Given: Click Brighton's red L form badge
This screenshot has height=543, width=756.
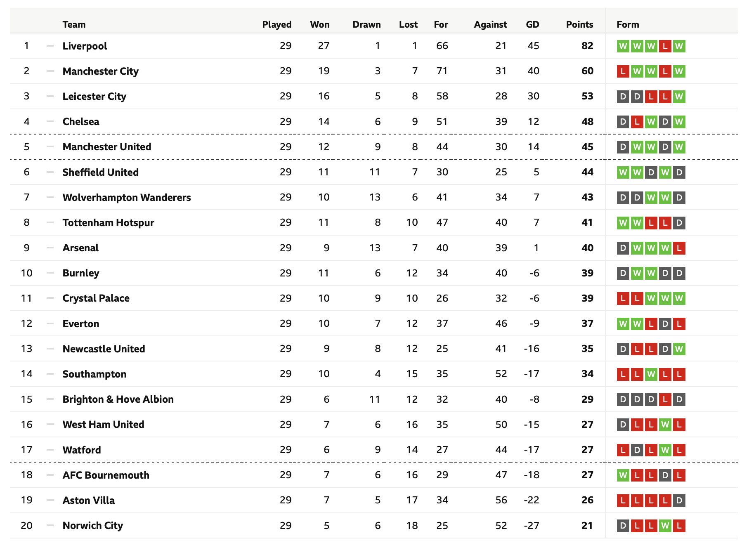Looking at the screenshot, I should [x=665, y=399].
